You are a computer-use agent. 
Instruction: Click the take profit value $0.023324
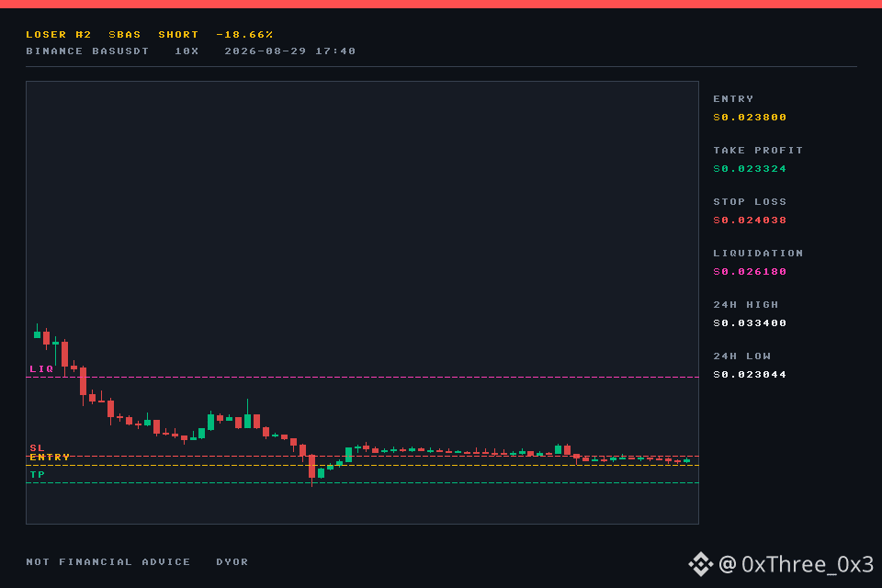(750, 169)
